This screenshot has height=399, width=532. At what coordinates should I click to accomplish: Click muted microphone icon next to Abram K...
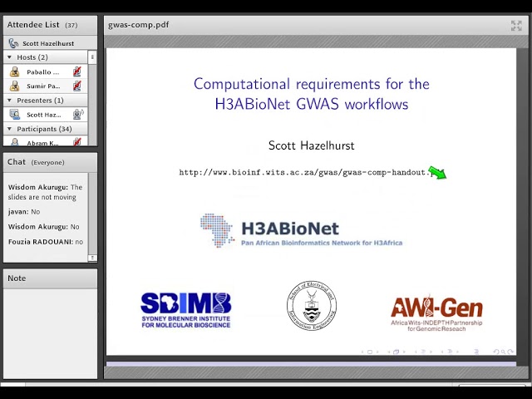click(77, 142)
